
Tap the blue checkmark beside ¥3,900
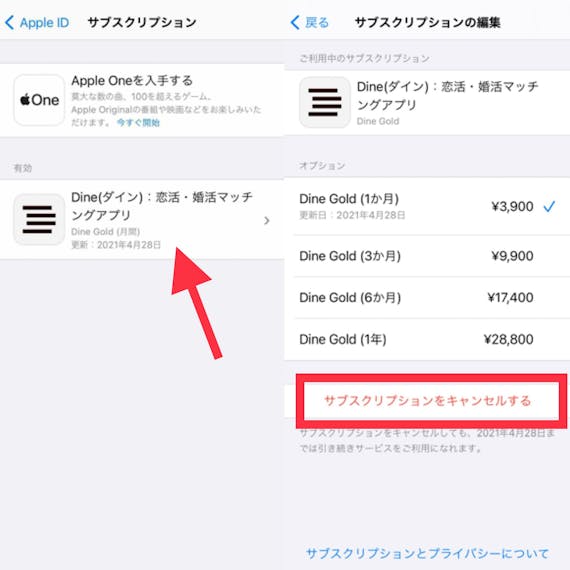coord(549,206)
